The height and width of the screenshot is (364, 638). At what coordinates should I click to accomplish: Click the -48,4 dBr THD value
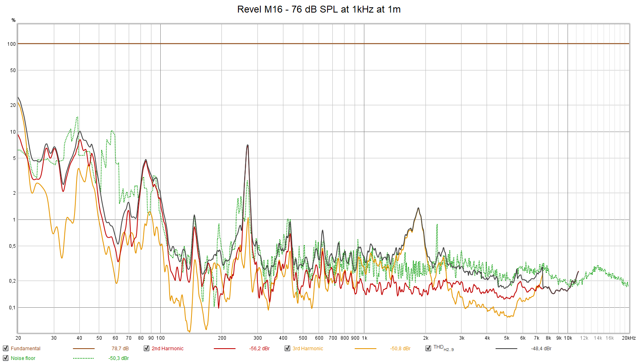(541, 349)
